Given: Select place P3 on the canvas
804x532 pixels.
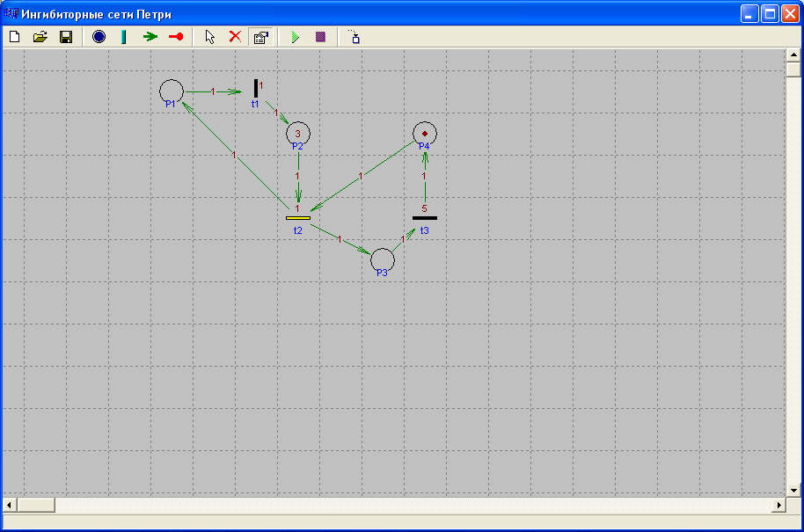Looking at the screenshot, I should pos(383,260).
